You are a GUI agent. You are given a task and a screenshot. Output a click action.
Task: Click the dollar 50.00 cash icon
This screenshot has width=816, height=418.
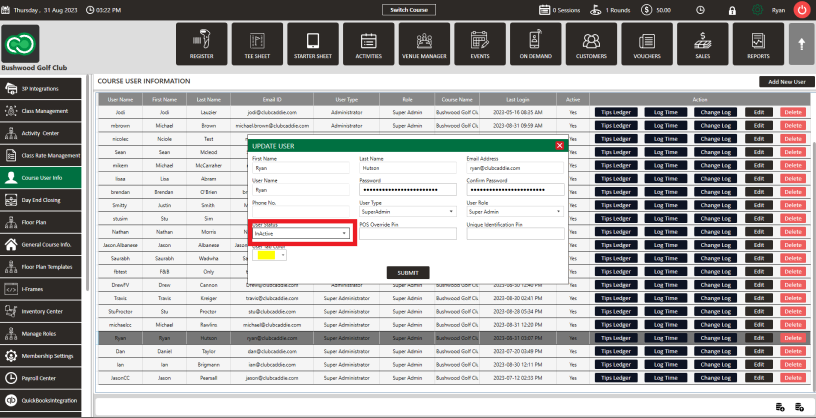pos(647,10)
